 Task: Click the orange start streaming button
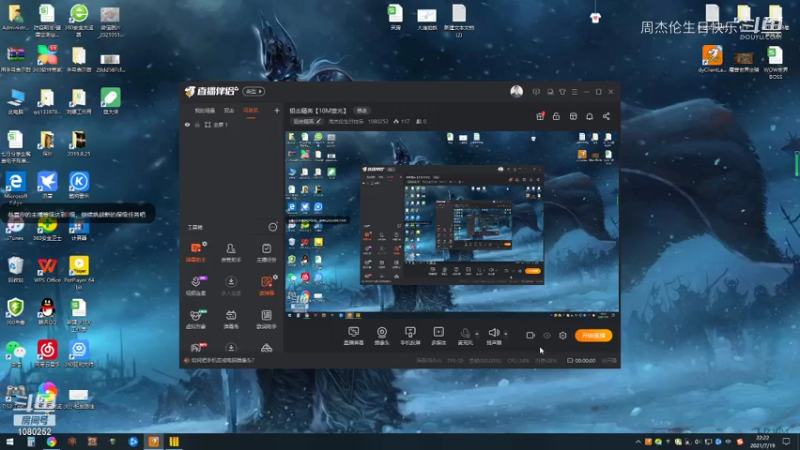click(x=593, y=335)
